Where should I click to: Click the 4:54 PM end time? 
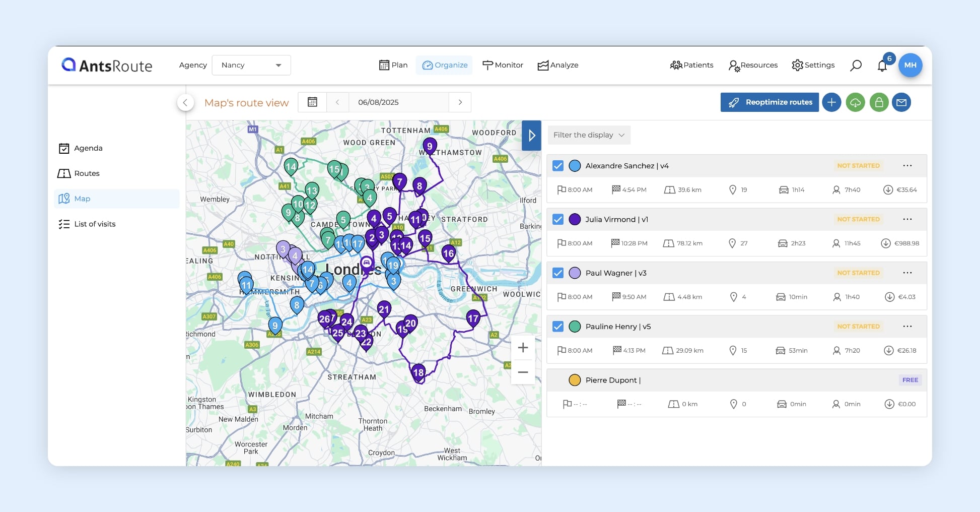(x=634, y=190)
